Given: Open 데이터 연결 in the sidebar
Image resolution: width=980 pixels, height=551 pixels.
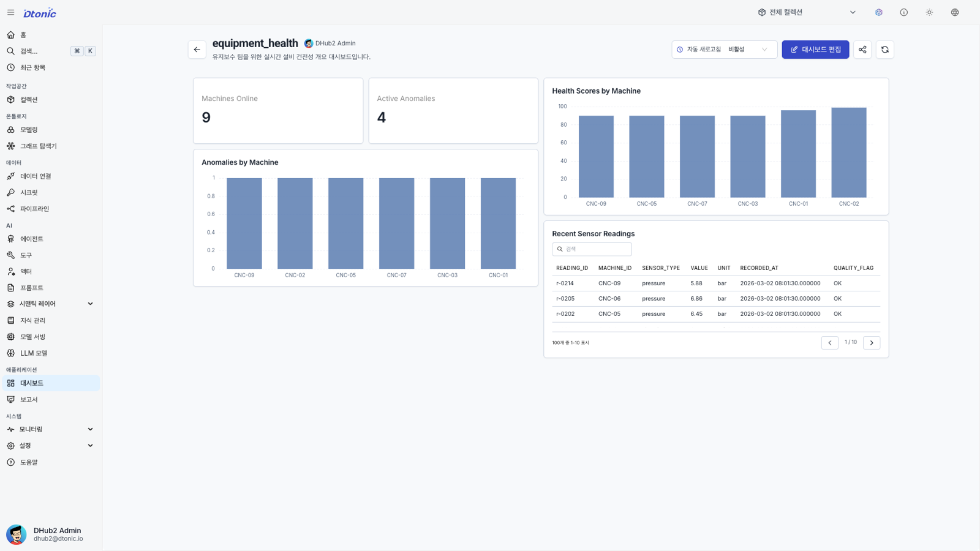Looking at the screenshot, I should click(51, 176).
